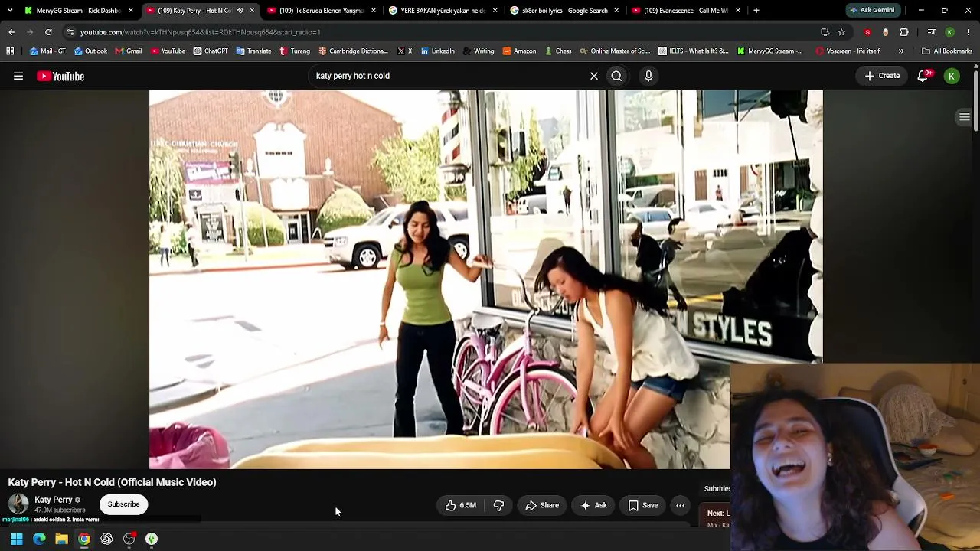Viewport: 980px width, 551px height.
Task: Open the Chrome apps grid shortcut
Action: (x=10, y=51)
